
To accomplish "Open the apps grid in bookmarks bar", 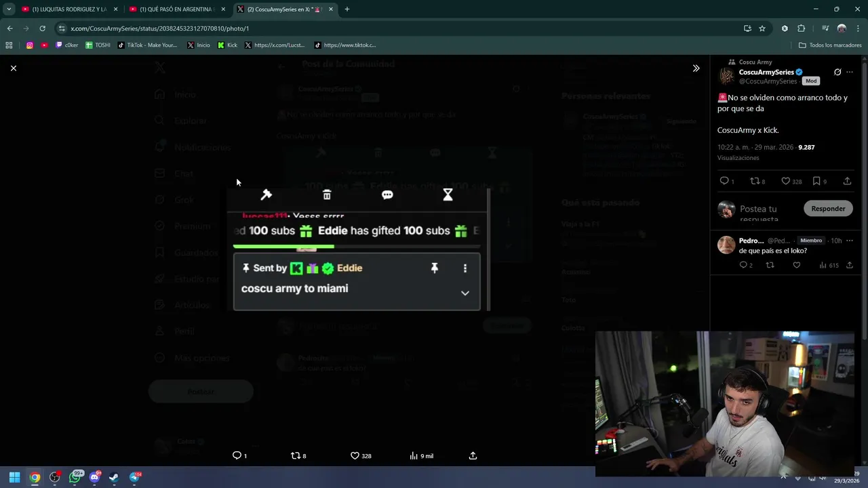I will 9,45.
